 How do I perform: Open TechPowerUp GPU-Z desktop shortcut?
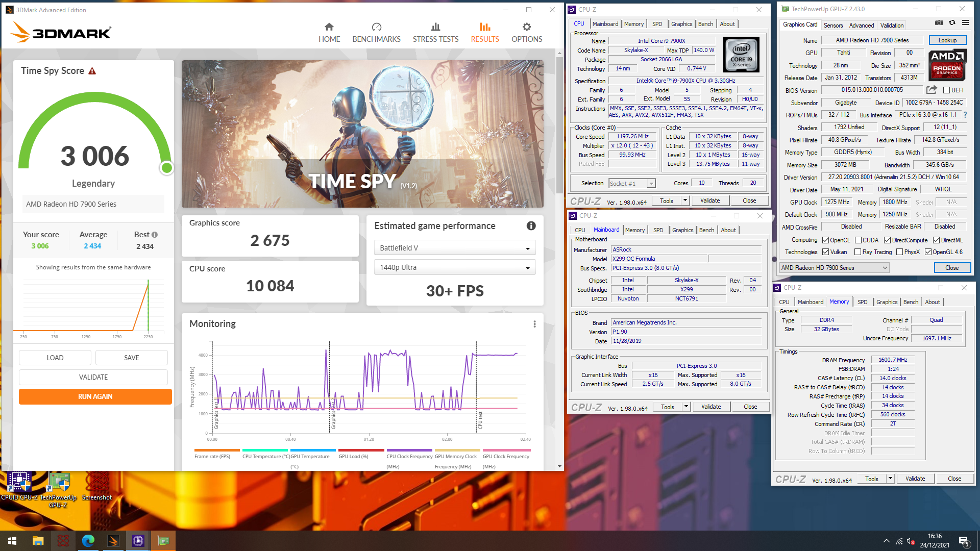point(58,490)
